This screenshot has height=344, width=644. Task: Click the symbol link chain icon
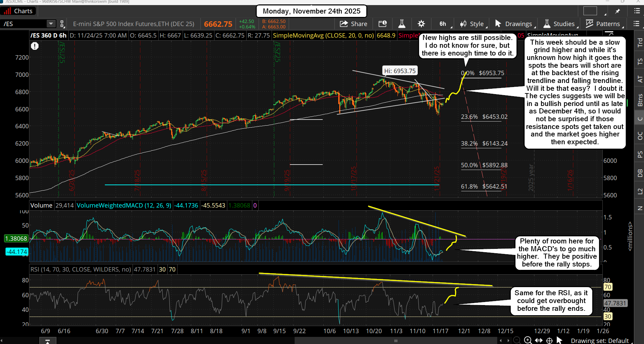point(62,24)
